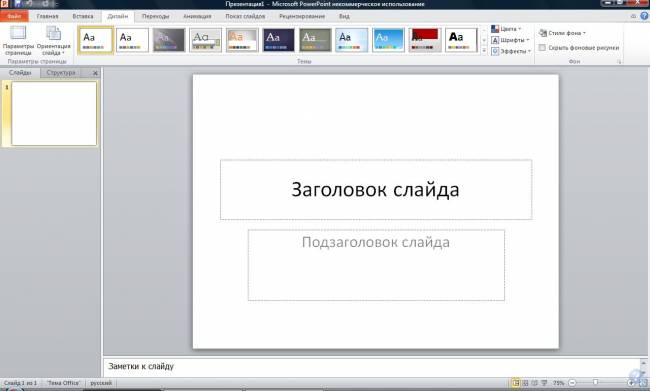
Task: Apply the red banner theme thumbnail
Action: [x=425, y=40]
